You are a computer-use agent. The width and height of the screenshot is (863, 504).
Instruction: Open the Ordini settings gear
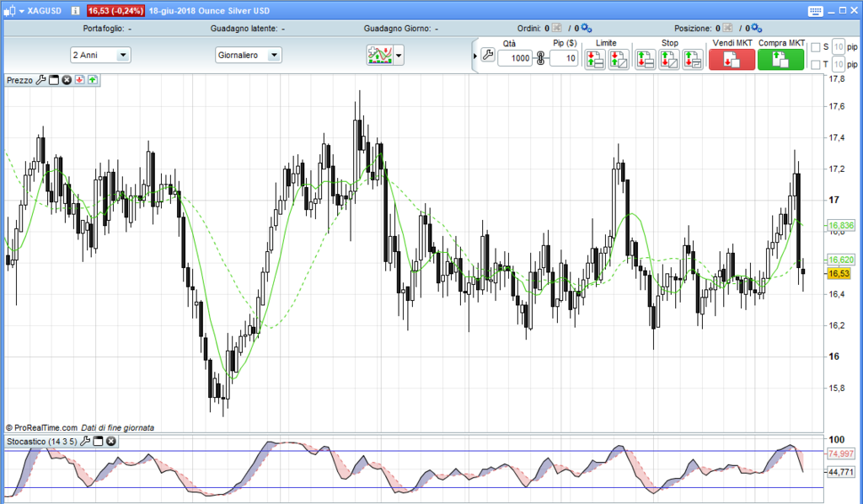[x=586, y=29]
